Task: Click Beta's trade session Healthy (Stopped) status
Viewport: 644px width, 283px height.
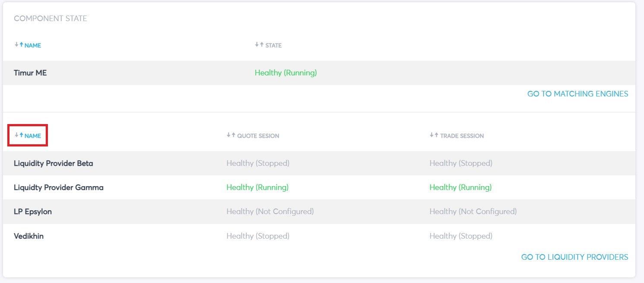Action: [461, 163]
